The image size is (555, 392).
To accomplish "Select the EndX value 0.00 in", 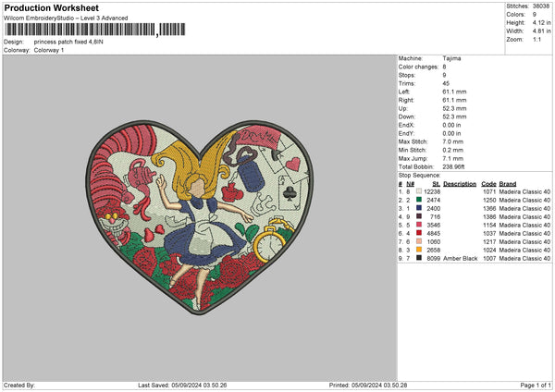I will (451, 125).
